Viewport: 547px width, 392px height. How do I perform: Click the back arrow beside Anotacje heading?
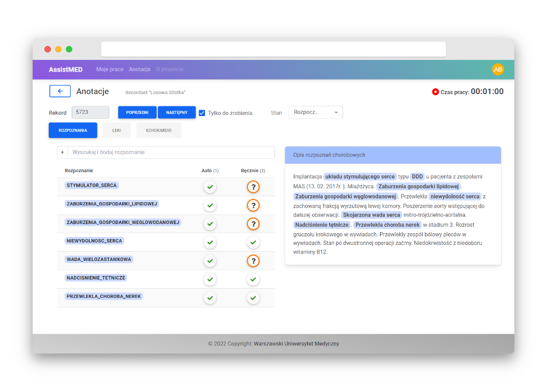[60, 91]
